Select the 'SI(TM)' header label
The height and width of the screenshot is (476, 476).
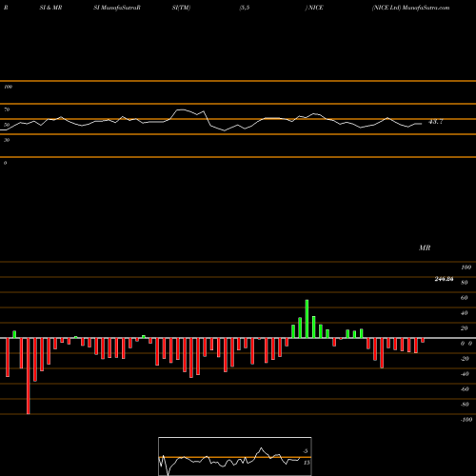181,8
